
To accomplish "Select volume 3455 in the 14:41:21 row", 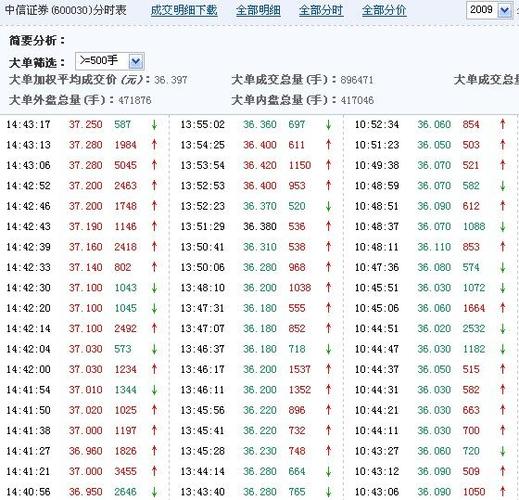I will pyautogui.click(x=125, y=471).
